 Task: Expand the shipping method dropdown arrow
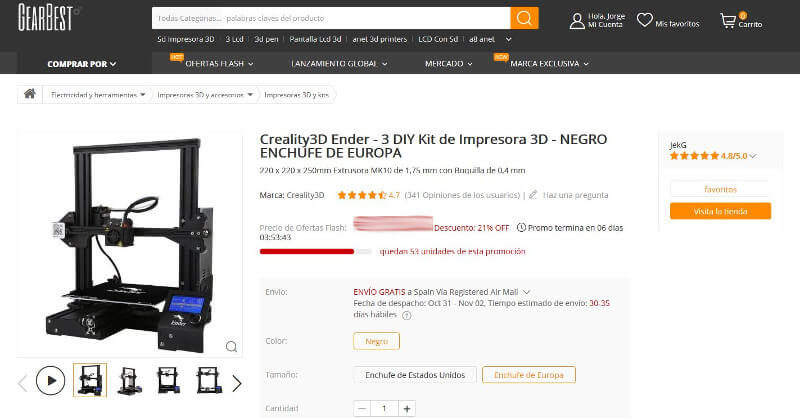point(527,292)
